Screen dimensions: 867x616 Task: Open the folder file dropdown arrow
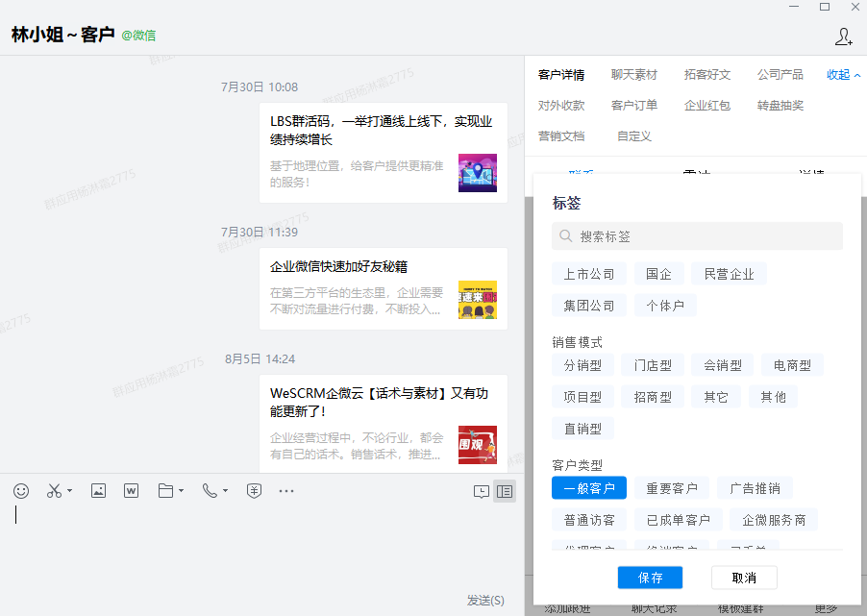(x=181, y=492)
